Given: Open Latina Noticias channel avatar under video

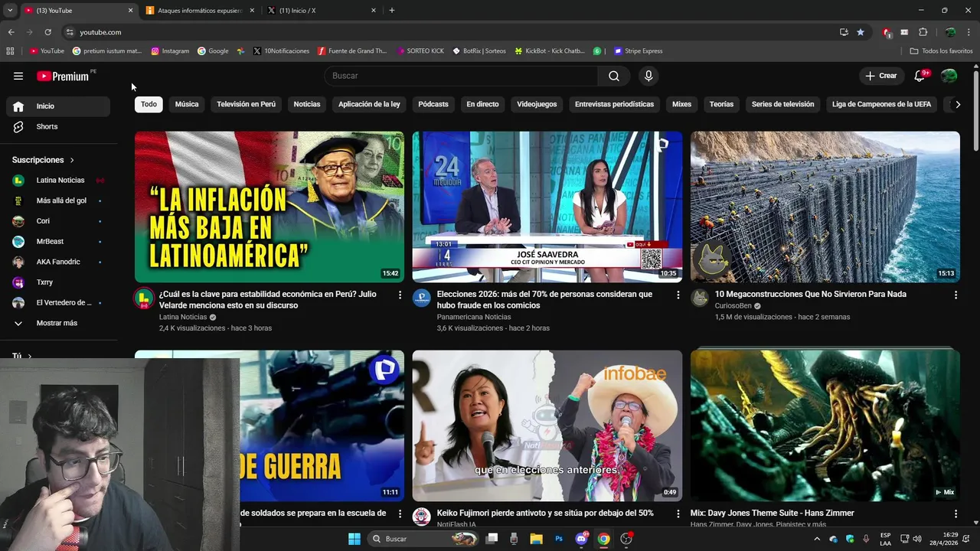Looking at the screenshot, I should [x=144, y=298].
